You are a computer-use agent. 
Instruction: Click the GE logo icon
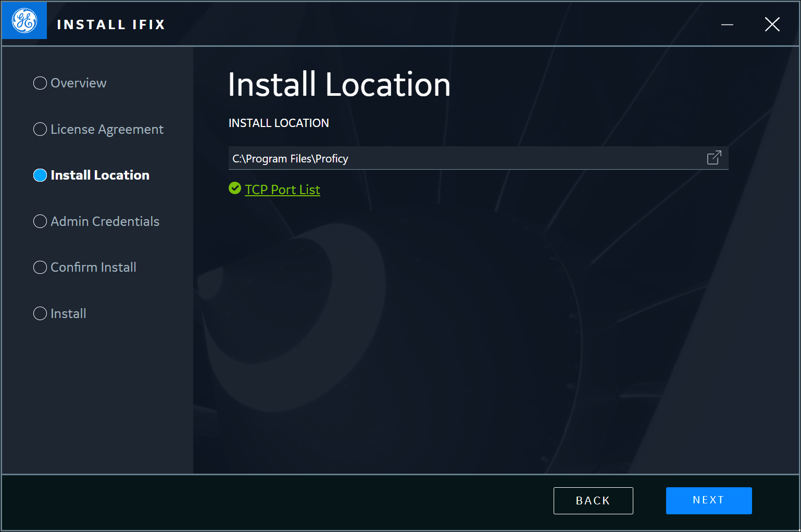24,21
